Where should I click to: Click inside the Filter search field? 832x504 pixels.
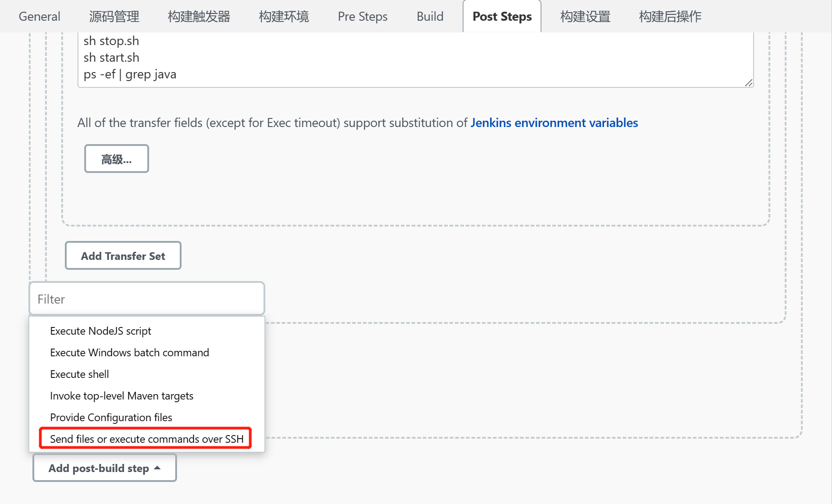pos(146,299)
